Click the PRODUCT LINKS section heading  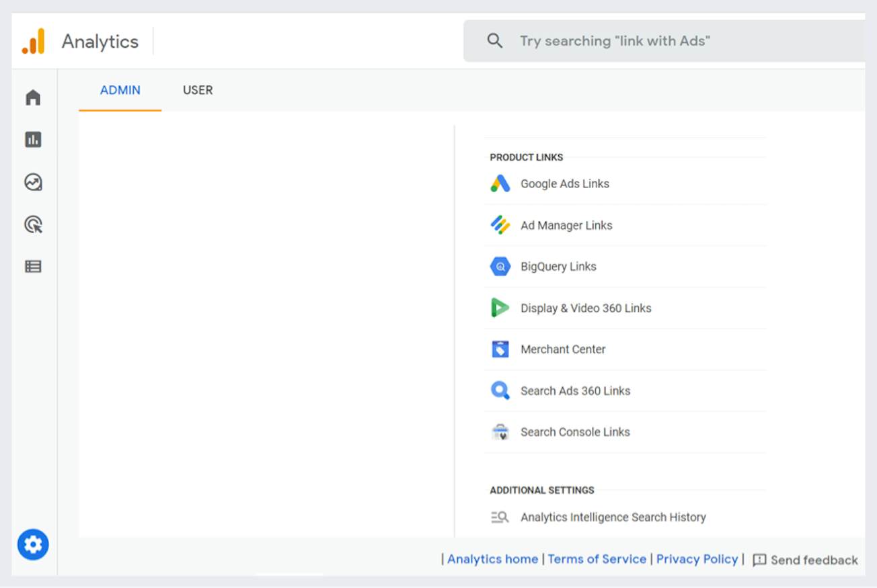(527, 157)
